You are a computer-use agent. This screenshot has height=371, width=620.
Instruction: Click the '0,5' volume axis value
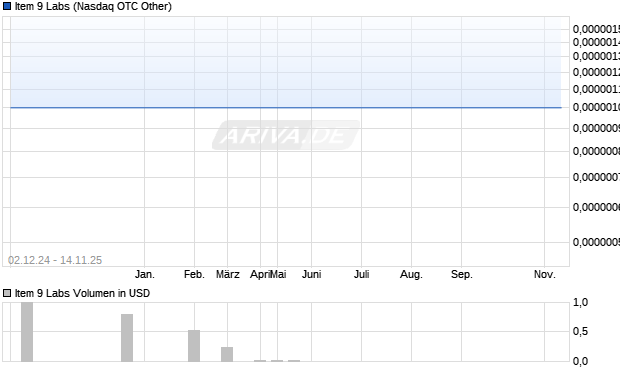(580, 331)
